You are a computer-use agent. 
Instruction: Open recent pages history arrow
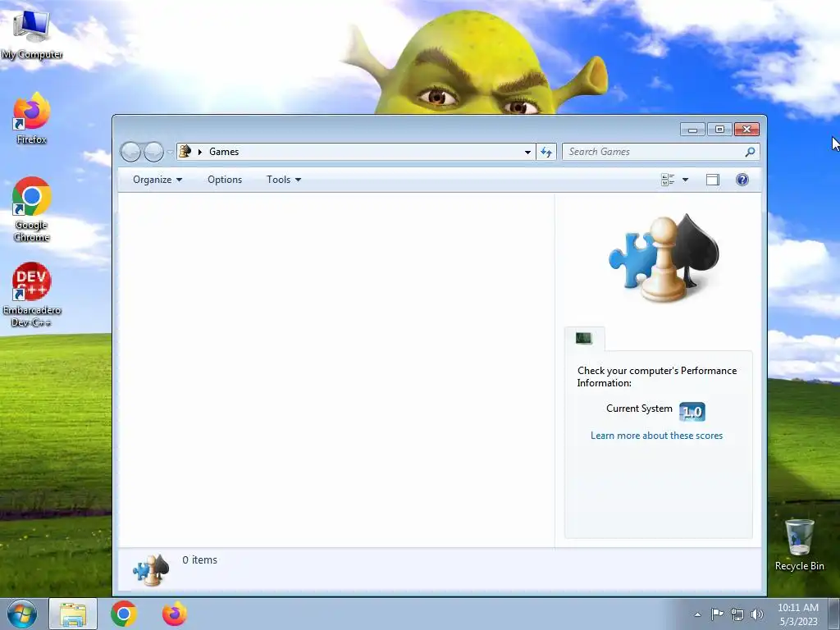[x=170, y=152]
